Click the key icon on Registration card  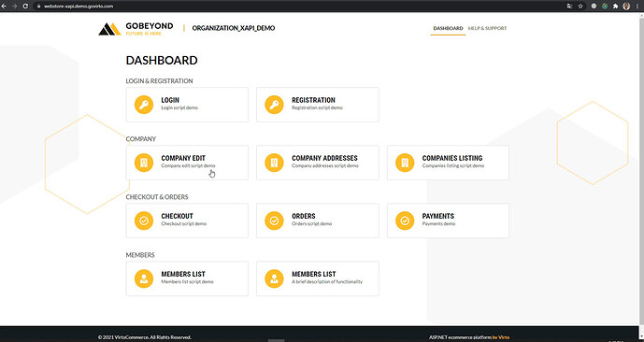[x=274, y=105]
